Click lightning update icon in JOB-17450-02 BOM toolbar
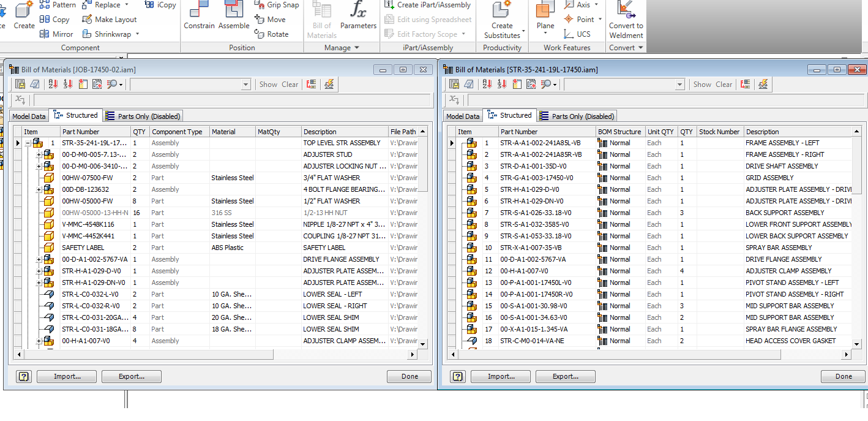The width and height of the screenshot is (868, 421). click(x=329, y=84)
